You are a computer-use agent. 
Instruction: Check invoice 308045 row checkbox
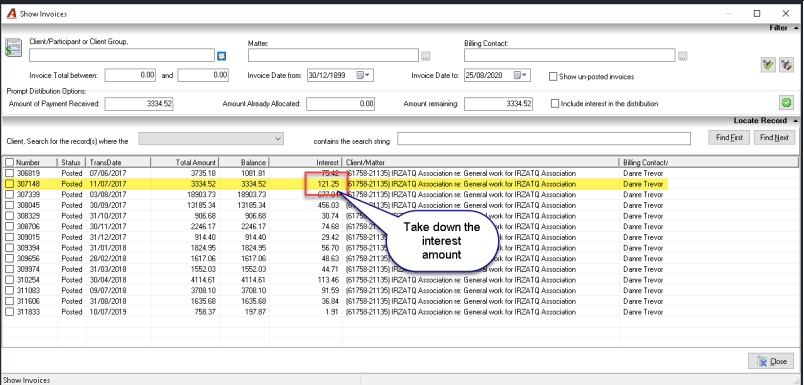coord(10,205)
